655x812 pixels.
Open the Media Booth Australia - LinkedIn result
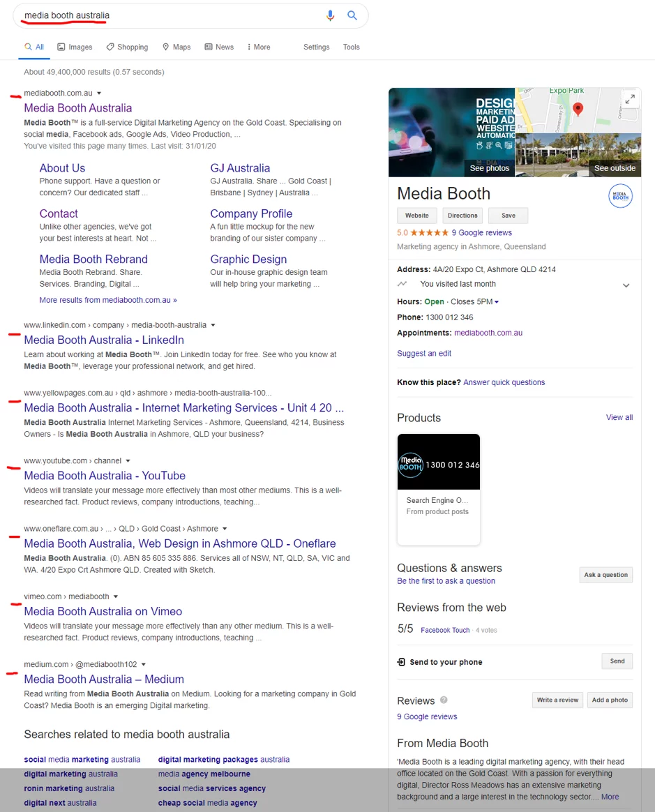104,340
